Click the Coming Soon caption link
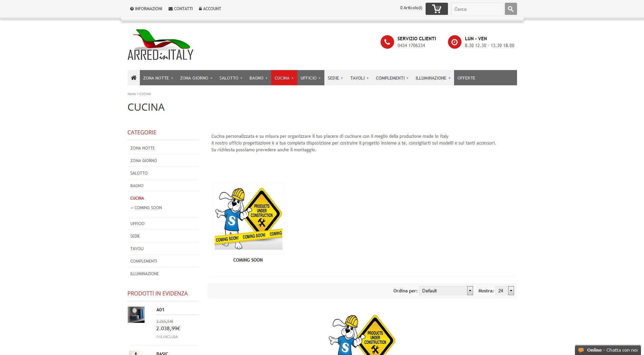The image size is (644, 355). (248, 260)
